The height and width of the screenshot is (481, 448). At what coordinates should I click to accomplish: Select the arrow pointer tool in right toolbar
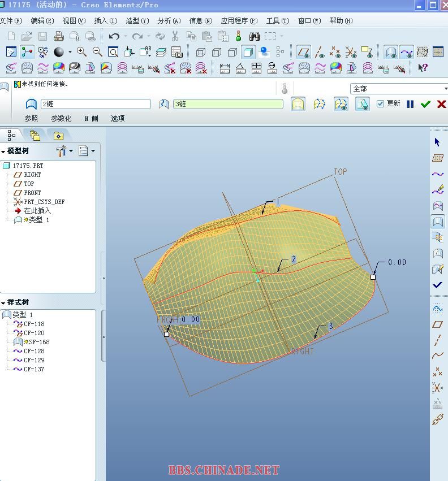437,142
